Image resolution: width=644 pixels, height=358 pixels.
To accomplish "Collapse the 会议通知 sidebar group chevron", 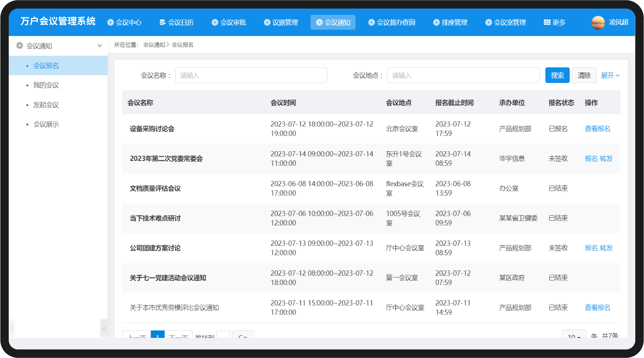I will tap(100, 46).
